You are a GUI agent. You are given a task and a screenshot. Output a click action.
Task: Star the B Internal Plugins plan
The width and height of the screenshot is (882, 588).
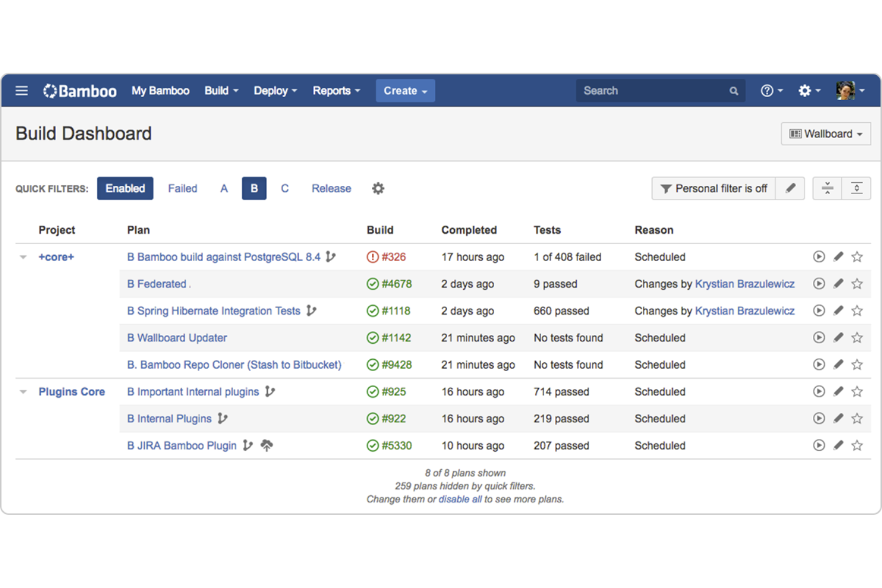pyautogui.click(x=857, y=418)
